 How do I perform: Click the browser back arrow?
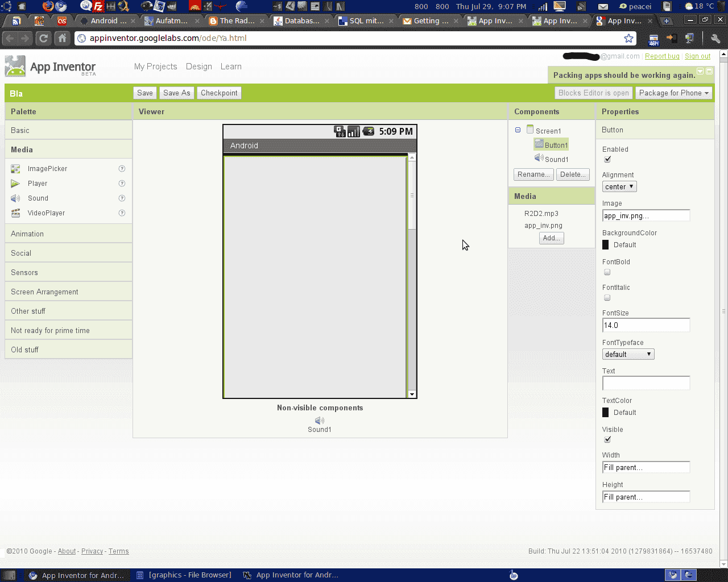[x=10, y=38]
